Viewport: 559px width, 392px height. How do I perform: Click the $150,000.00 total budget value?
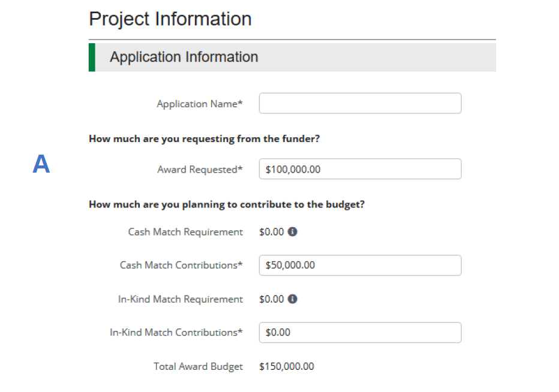(287, 366)
